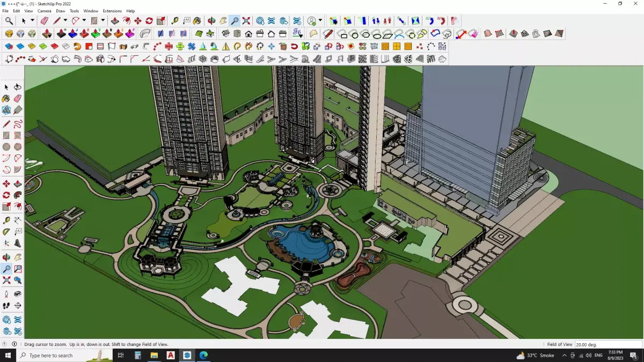Open the Extensions menu
The image size is (644, 362).
[112, 11]
